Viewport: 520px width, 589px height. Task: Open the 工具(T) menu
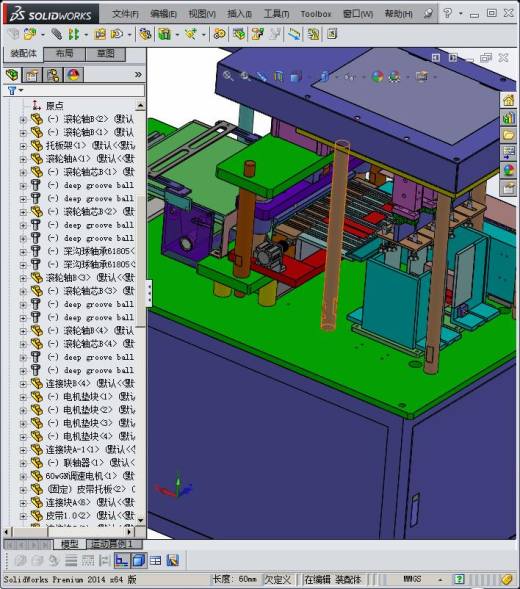(277, 14)
